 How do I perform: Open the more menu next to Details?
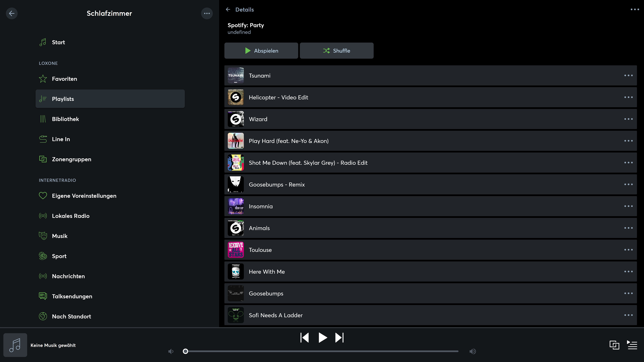[x=635, y=10]
